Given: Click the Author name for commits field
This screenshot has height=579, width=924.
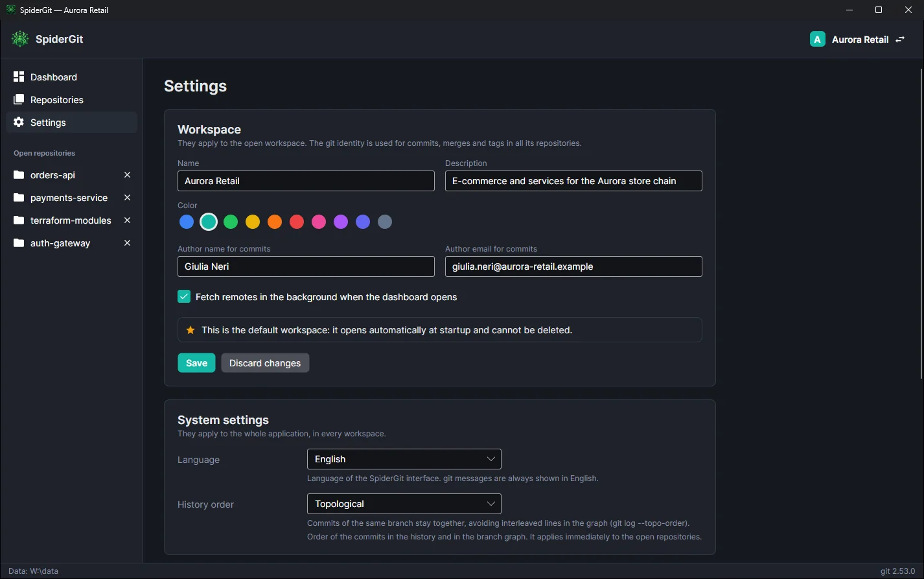Looking at the screenshot, I should tap(306, 266).
